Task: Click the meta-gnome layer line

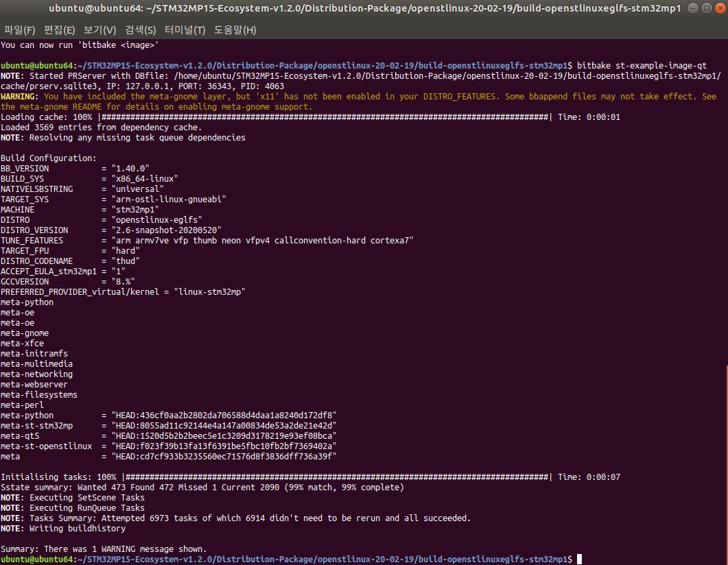Action: (x=25, y=333)
